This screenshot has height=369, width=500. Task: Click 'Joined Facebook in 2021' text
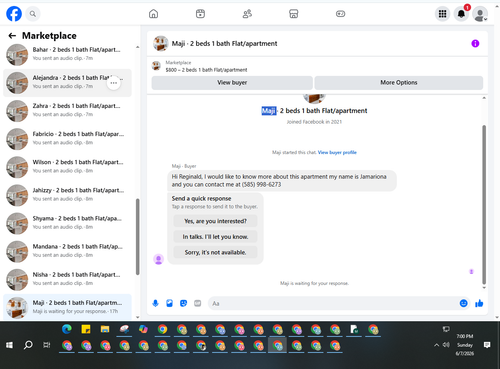[314, 122]
